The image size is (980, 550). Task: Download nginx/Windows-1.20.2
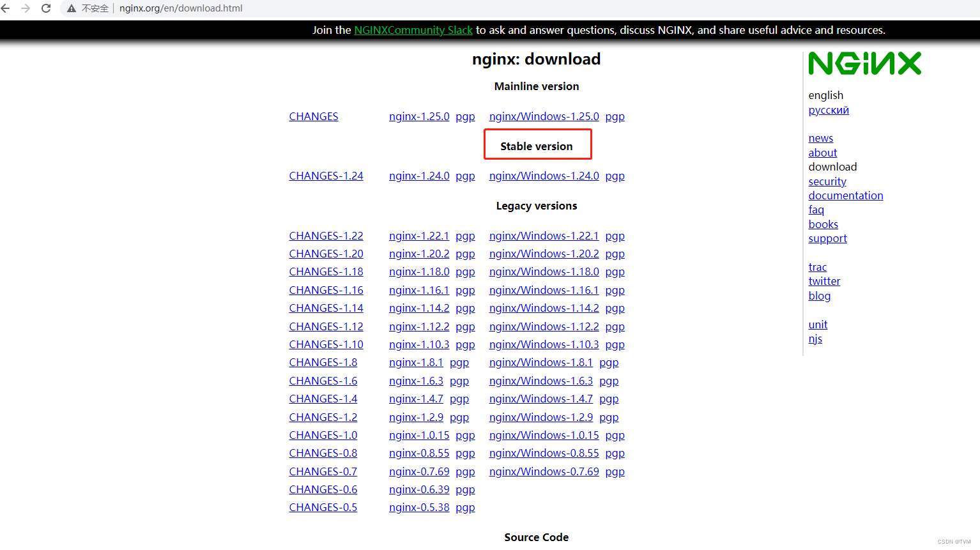pyautogui.click(x=544, y=254)
